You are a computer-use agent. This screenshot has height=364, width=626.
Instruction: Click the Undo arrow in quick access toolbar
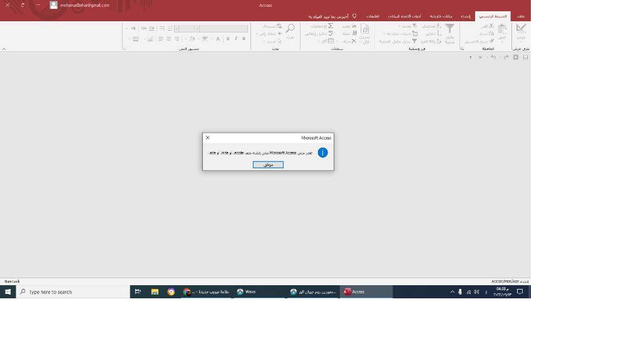(493, 58)
